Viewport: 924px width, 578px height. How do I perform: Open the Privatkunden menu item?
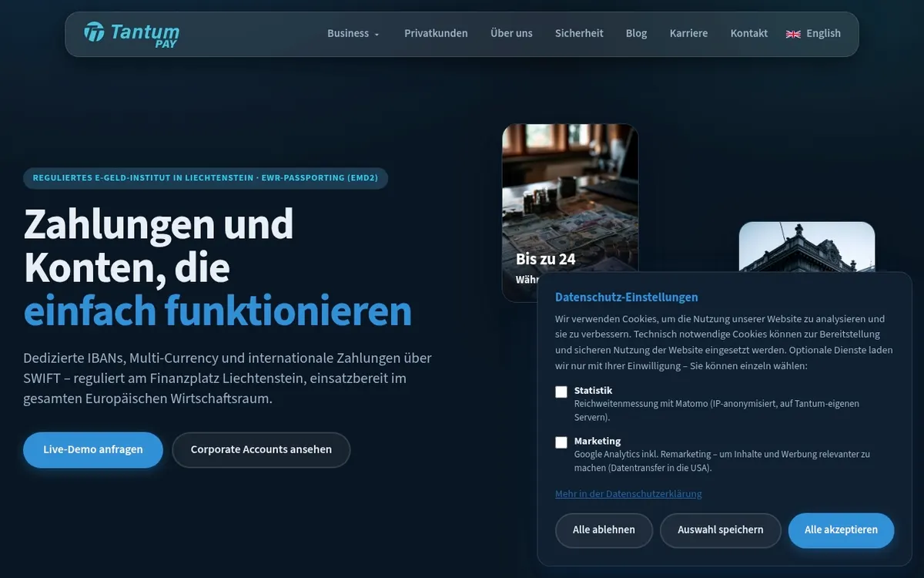coord(436,34)
